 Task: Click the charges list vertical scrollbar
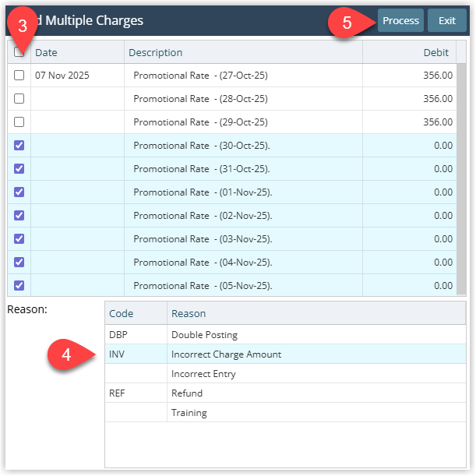coord(461,179)
